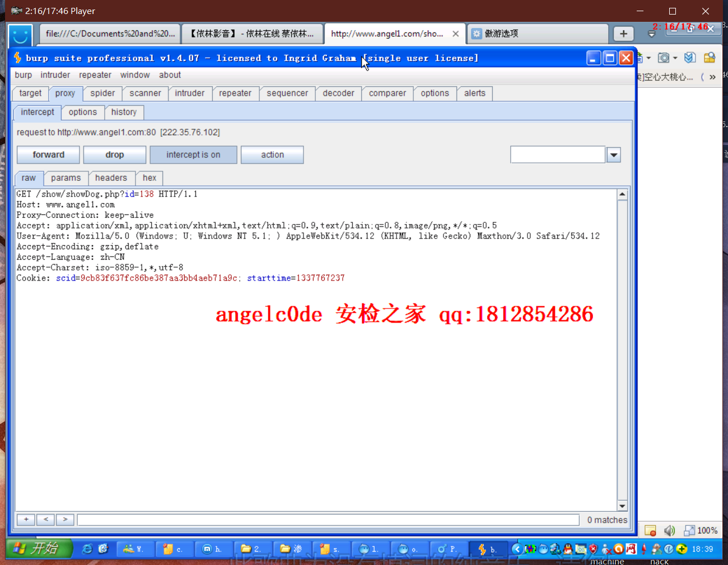Click the blue download arrows icon in Maxthon
Viewport: 728px width, 565px height.
[x=690, y=58]
